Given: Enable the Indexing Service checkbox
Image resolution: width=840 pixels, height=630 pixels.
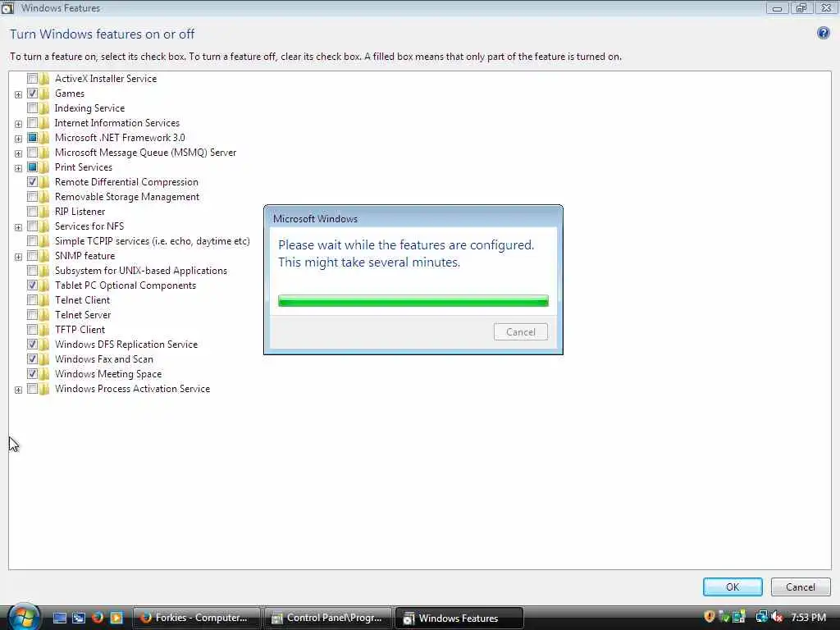Looking at the screenshot, I should tap(32, 108).
